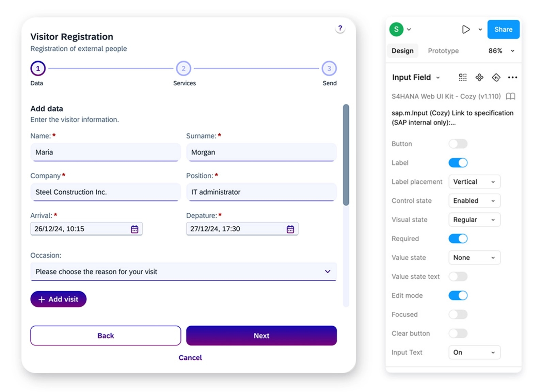Click the play prototype icon
The image size is (541, 392).
(465, 30)
